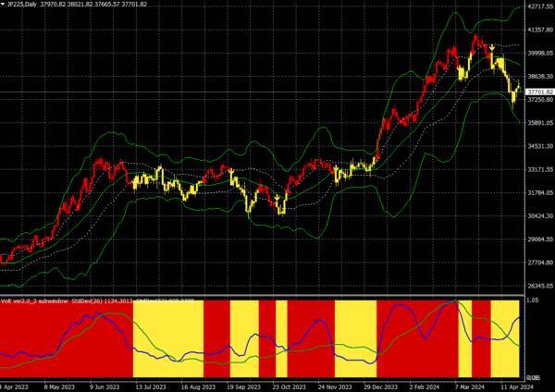Image resolution: width=555 pixels, height=392 pixels.
Task: Select the 42717.95 price scale label
Action: pos(540,6)
